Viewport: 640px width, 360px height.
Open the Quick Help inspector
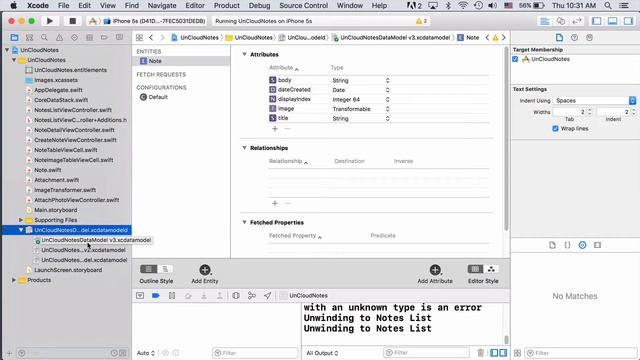(x=574, y=38)
